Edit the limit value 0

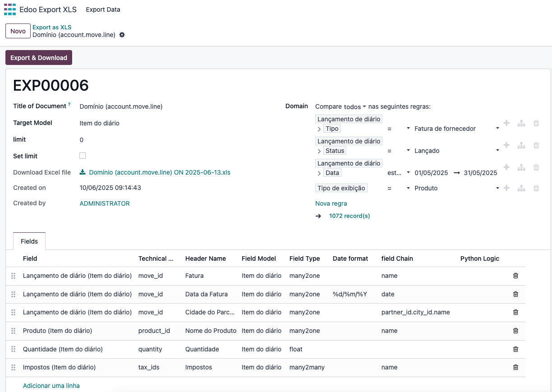[82, 140]
